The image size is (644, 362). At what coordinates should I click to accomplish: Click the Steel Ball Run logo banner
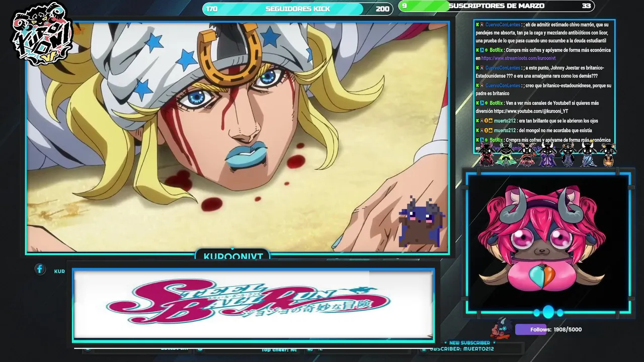(x=253, y=305)
